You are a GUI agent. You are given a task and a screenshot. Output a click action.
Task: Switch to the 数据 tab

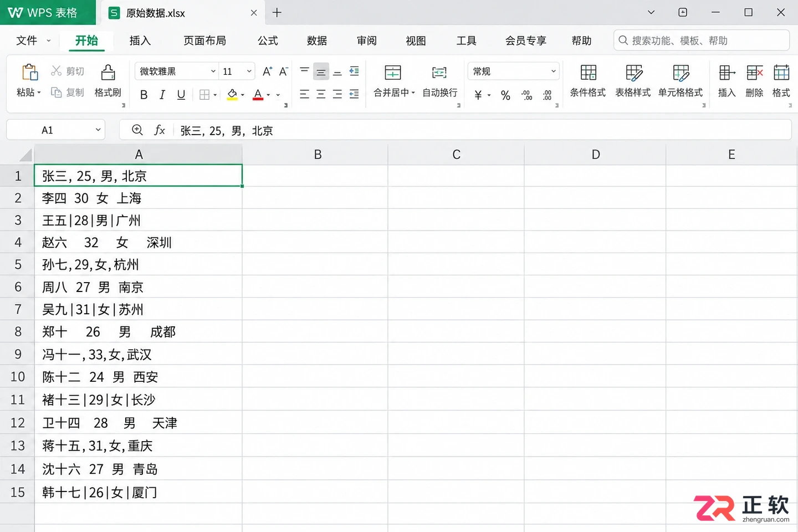tap(317, 40)
